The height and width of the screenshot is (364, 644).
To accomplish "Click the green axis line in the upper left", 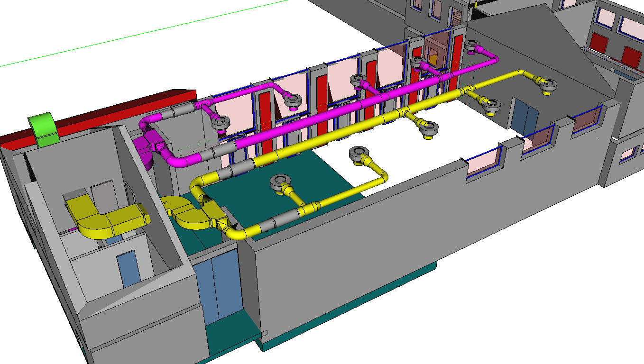I will 142,33.
